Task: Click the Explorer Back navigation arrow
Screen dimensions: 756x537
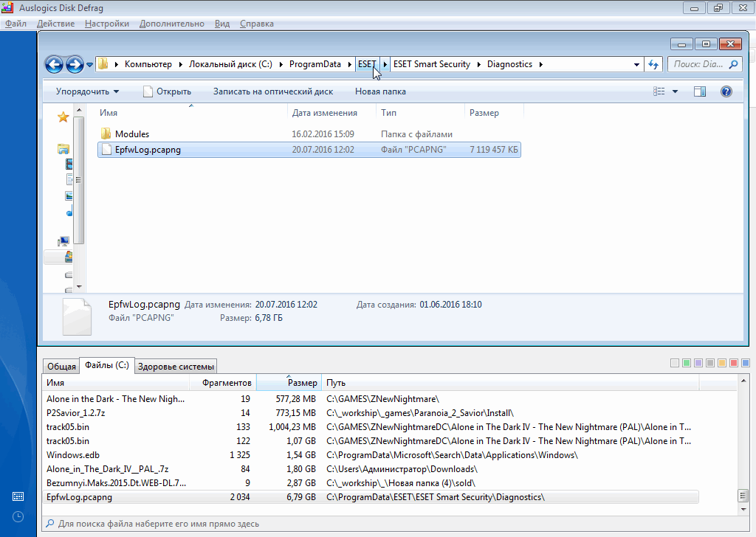Action: point(54,64)
